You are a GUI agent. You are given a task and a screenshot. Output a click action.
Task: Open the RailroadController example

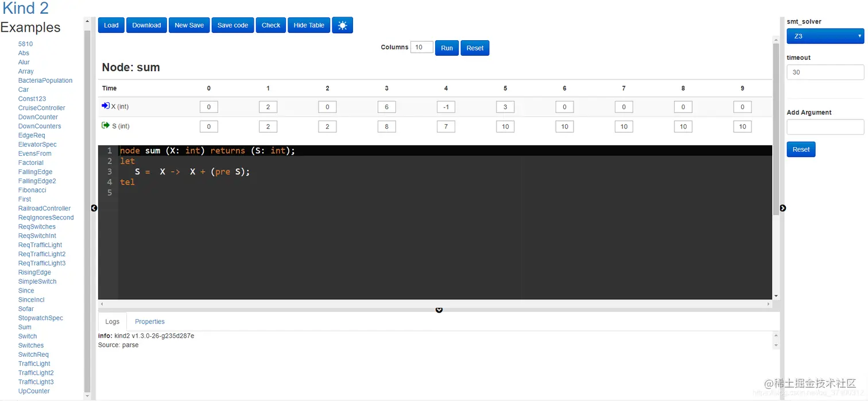(44, 209)
